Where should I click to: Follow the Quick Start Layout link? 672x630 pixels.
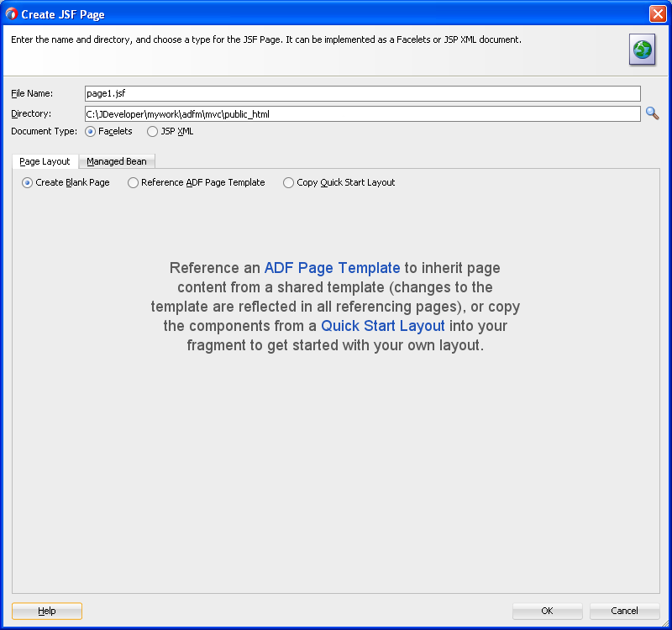coord(383,326)
